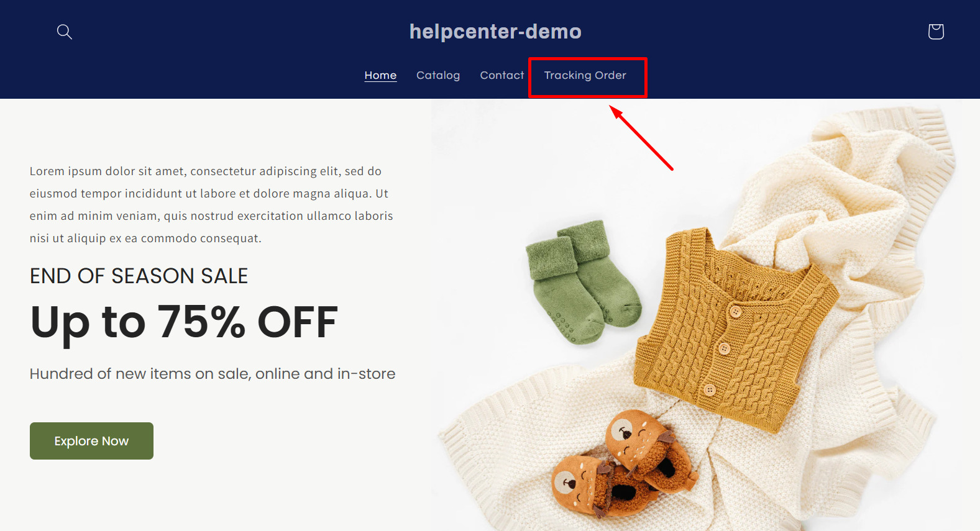Open the shopping cart icon
Viewport: 980px width, 531px height.
tap(936, 32)
